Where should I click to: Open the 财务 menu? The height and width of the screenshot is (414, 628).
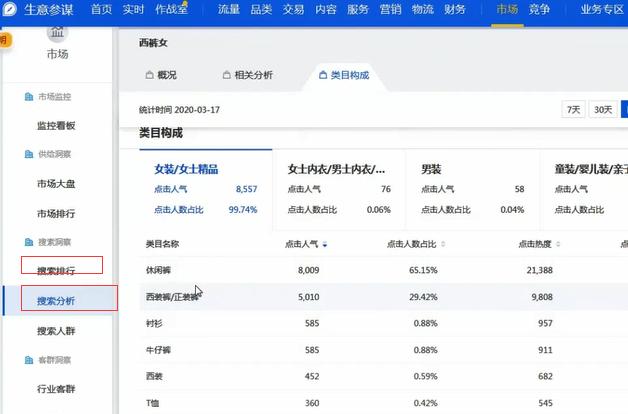tap(455, 9)
